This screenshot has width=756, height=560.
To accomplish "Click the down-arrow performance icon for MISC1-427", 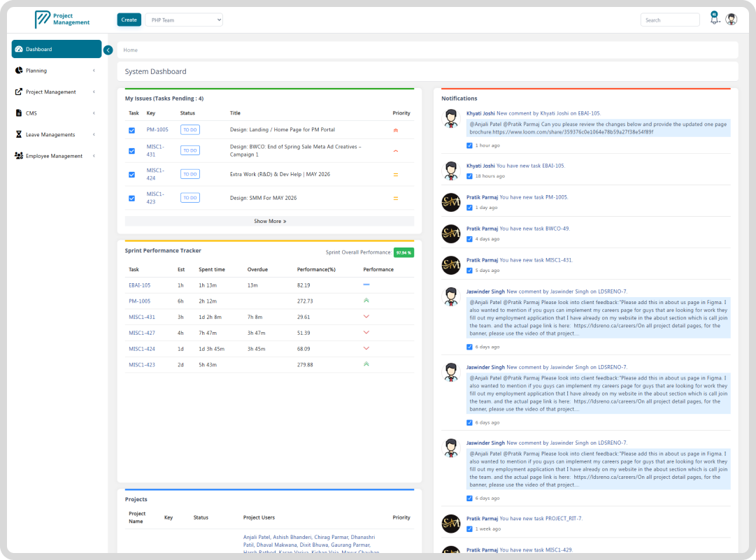I will (x=366, y=333).
